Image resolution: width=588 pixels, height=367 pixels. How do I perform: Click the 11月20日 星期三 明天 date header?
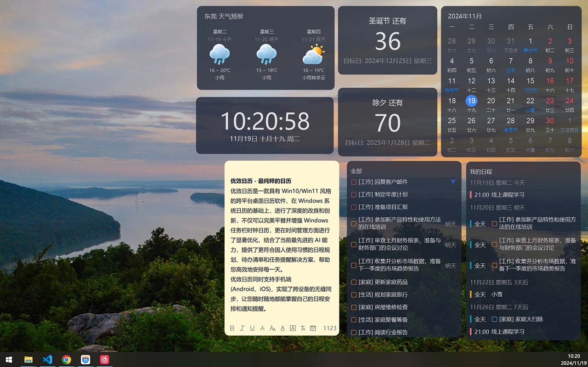click(x=497, y=208)
